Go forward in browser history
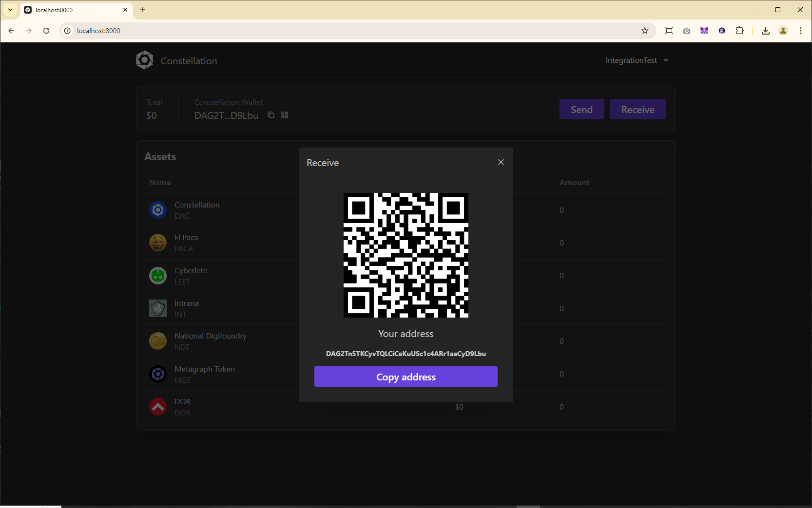The width and height of the screenshot is (812, 508). pyautogui.click(x=29, y=31)
